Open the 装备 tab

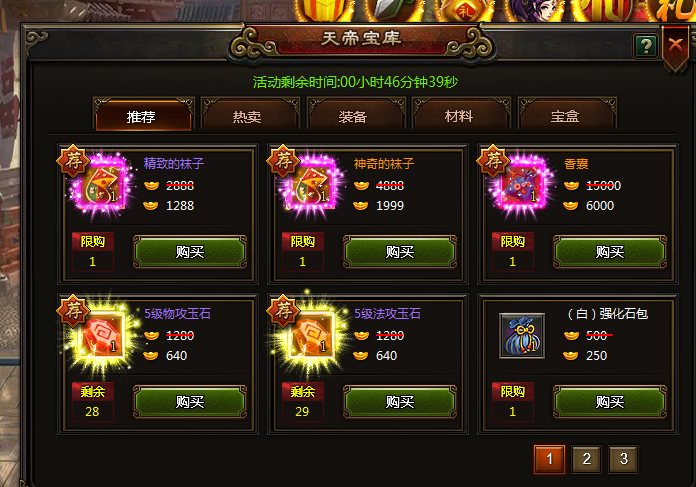click(x=353, y=117)
